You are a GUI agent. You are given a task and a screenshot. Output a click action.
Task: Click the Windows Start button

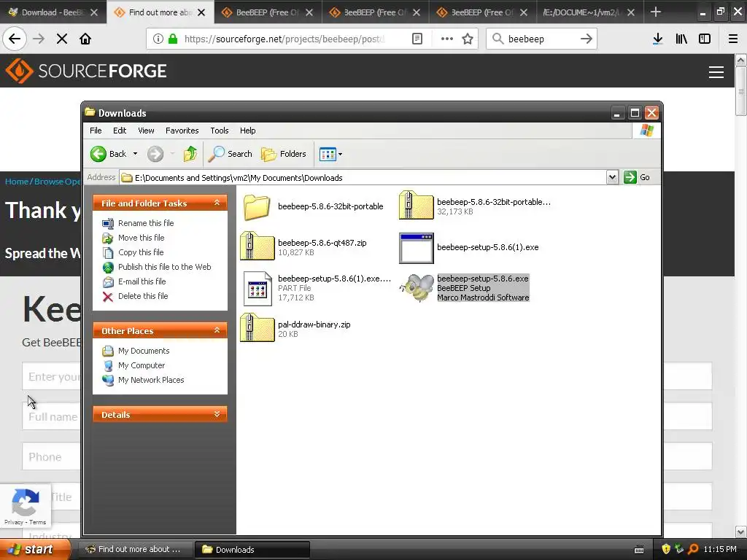coord(35,549)
